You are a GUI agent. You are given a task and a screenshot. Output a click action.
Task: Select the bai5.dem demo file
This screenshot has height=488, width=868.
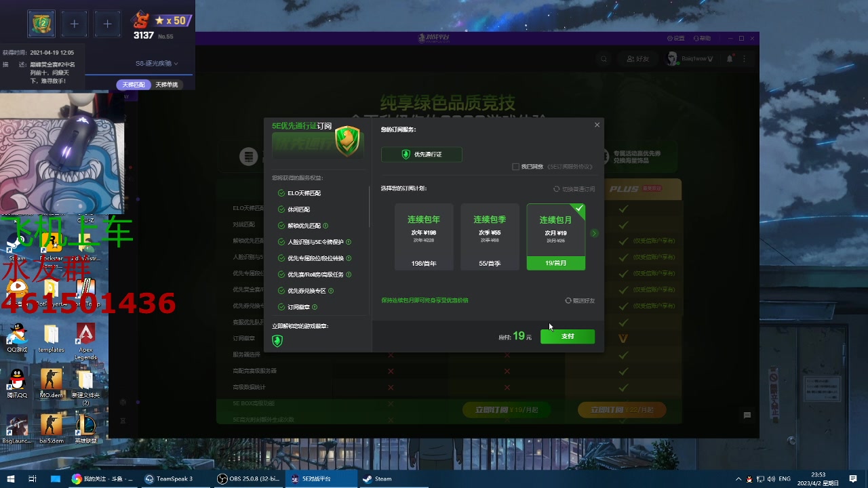(x=52, y=429)
